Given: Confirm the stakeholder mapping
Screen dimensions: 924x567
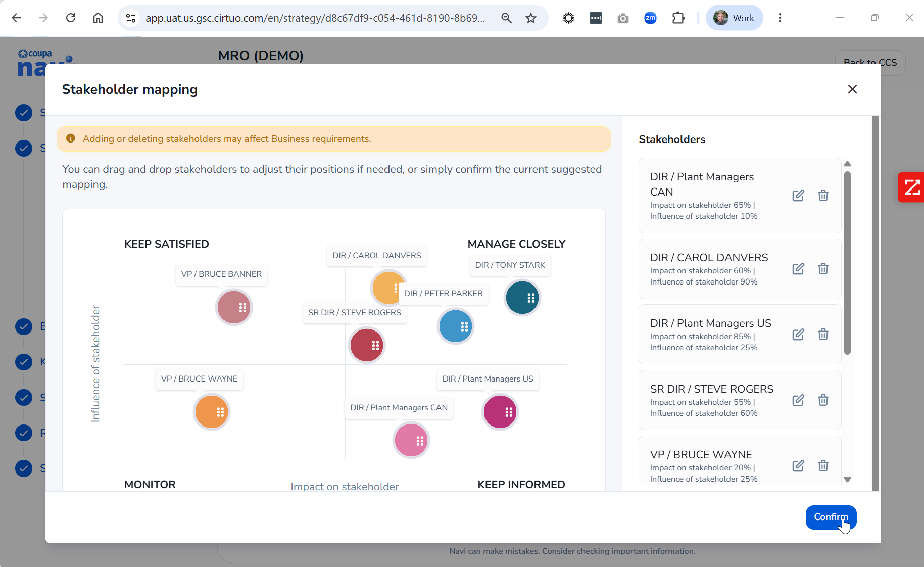Looking at the screenshot, I should click(831, 517).
